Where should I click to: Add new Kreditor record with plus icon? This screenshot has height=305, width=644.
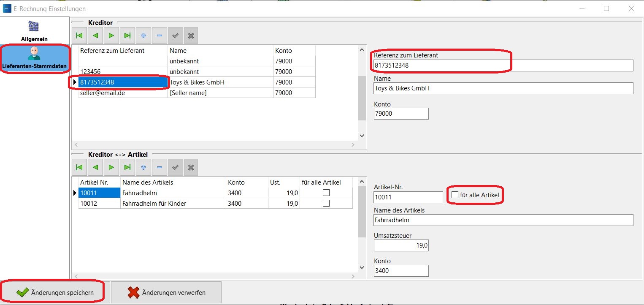click(x=143, y=36)
